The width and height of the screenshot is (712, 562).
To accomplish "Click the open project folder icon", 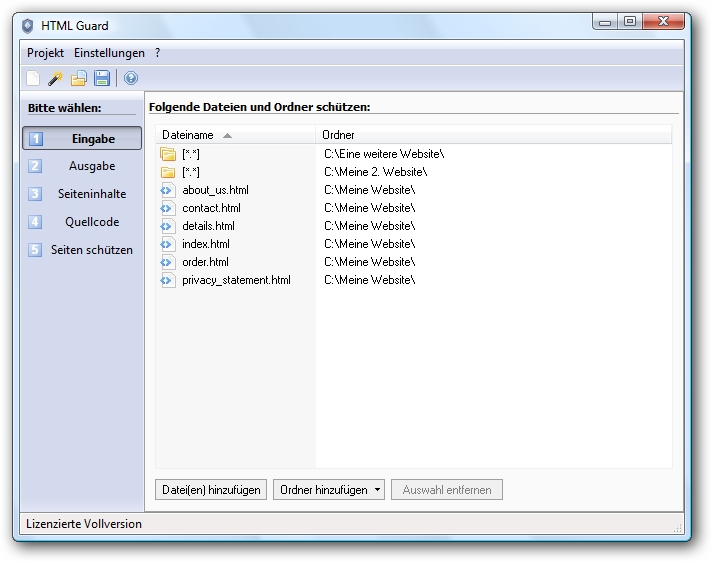I will [78, 78].
